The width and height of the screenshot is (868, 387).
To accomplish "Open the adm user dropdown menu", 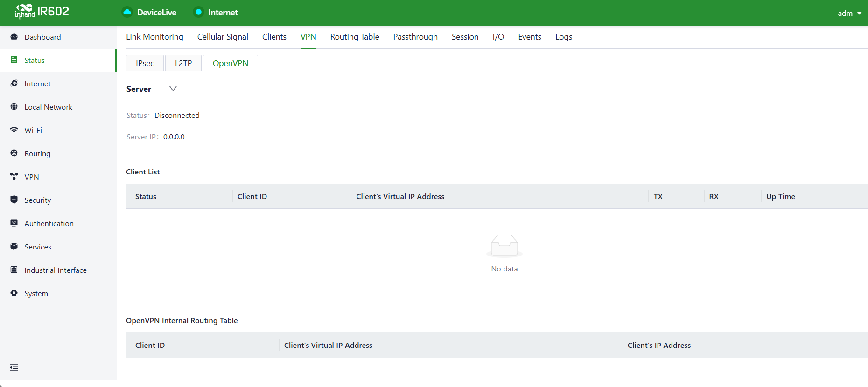I will [849, 13].
